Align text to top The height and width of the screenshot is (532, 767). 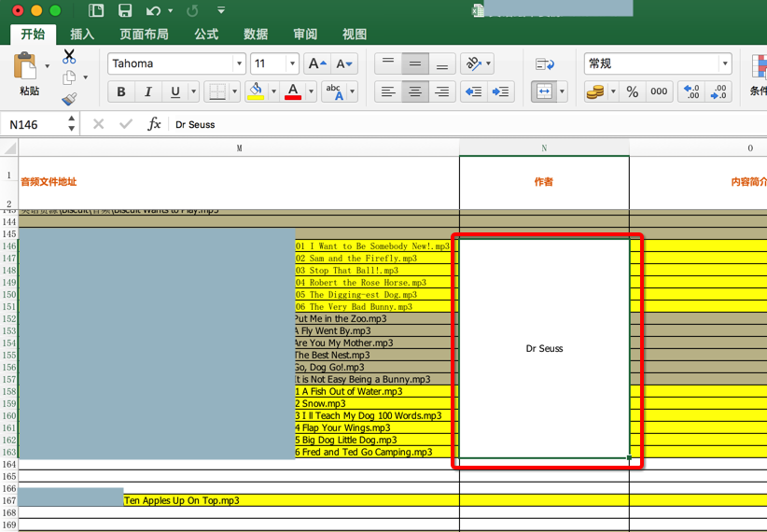(388, 63)
